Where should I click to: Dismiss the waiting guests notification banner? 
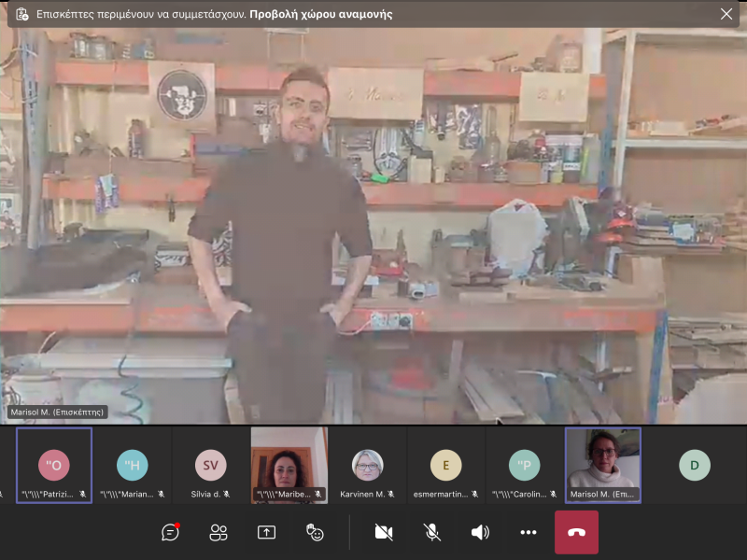[x=726, y=14]
